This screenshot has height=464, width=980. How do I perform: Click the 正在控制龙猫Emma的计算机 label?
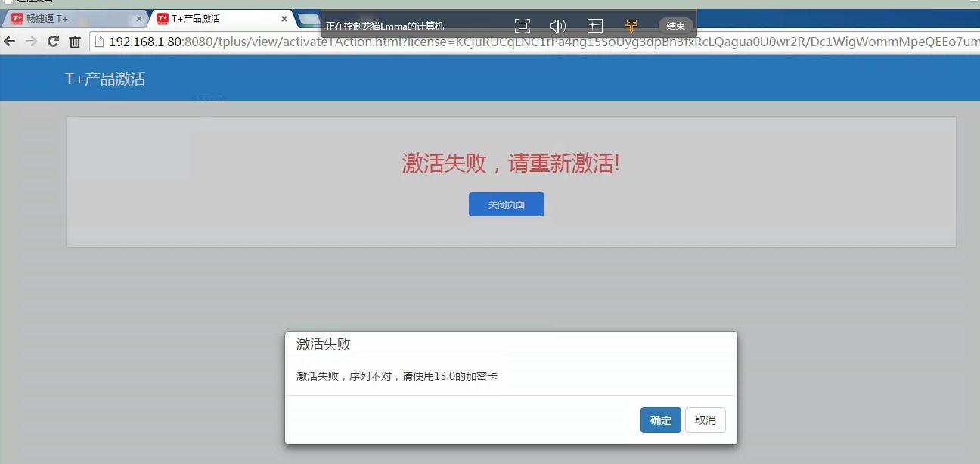tap(385, 26)
